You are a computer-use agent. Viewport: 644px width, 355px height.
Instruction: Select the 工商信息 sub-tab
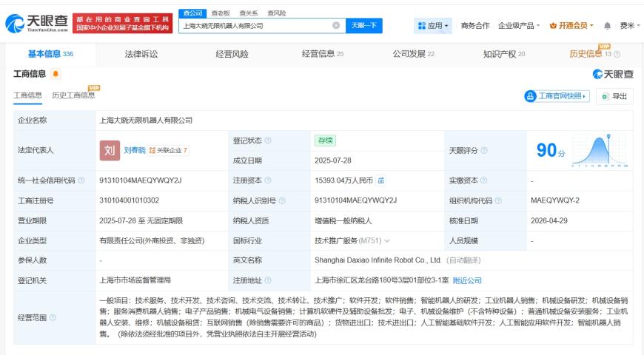27,95
